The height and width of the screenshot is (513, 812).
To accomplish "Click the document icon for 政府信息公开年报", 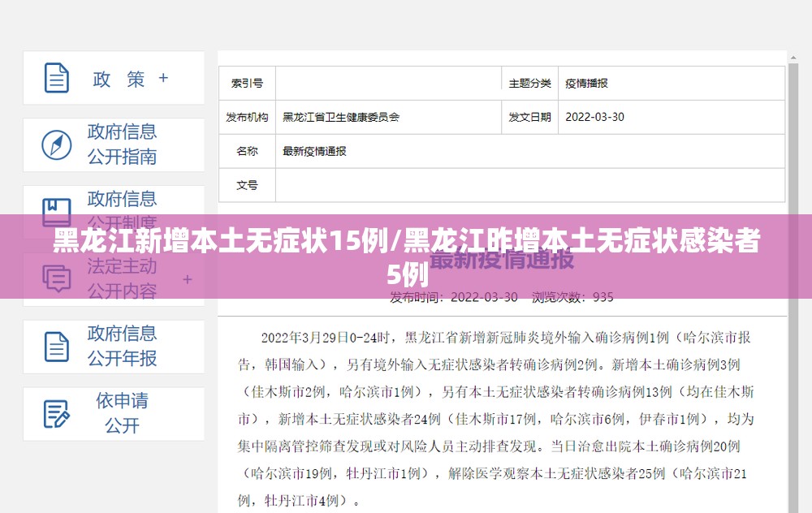I will [x=57, y=347].
